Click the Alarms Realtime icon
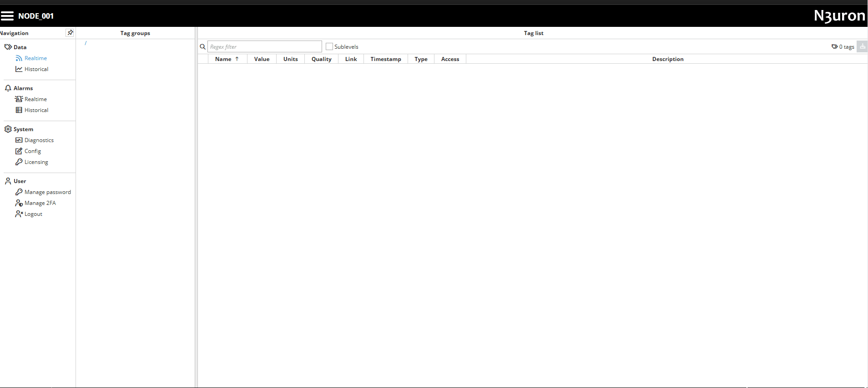 point(19,99)
